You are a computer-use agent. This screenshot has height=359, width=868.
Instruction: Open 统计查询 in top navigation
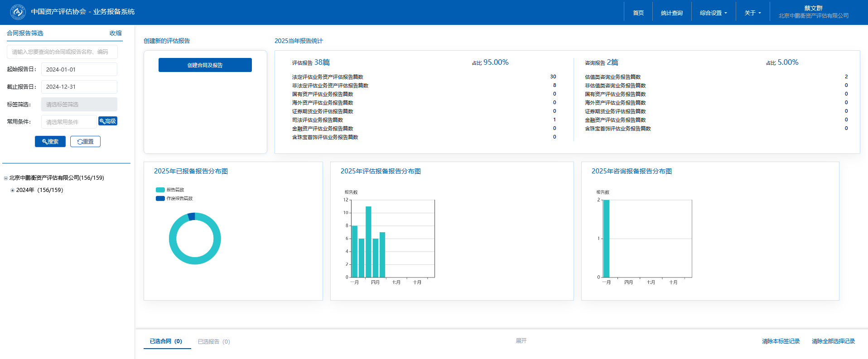coord(671,13)
